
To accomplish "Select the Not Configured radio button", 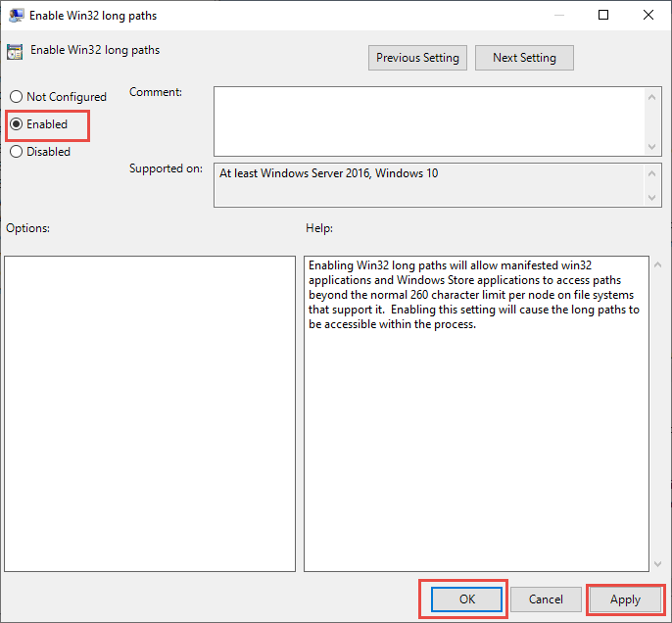I will coord(16,97).
